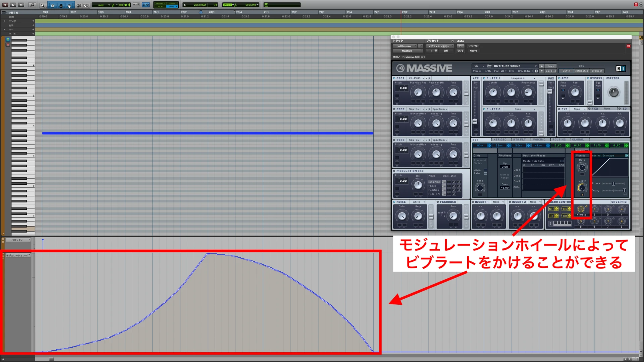Image resolution: width=644 pixels, height=362 pixels.
Task: Select the Grabber hand tool
Action: tap(69, 5)
